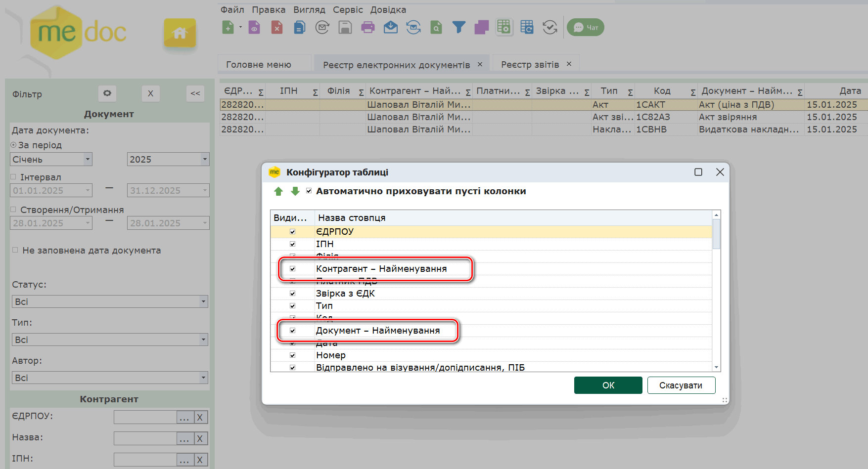Screen dimensions: 868x469
Task: Expand the Статус dropdown
Action: tap(203, 301)
